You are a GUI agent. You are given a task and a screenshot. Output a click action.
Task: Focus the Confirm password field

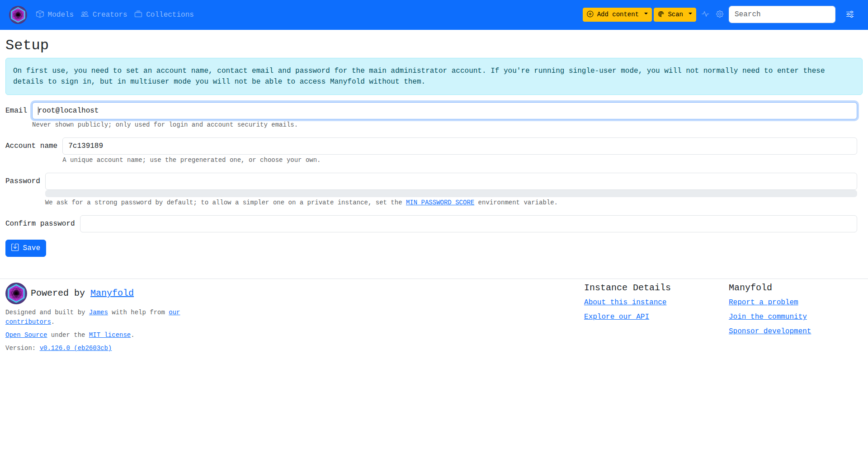coord(468,224)
